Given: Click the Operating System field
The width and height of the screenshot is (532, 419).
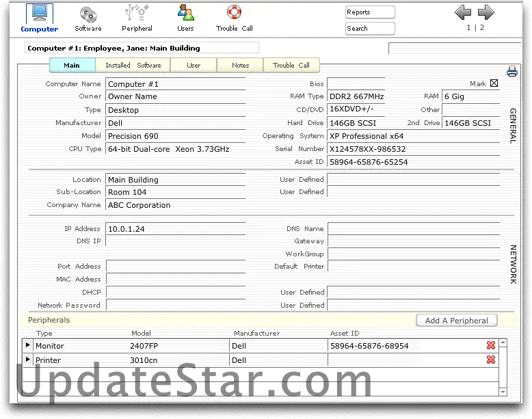Looking at the screenshot, I should click(x=414, y=136).
